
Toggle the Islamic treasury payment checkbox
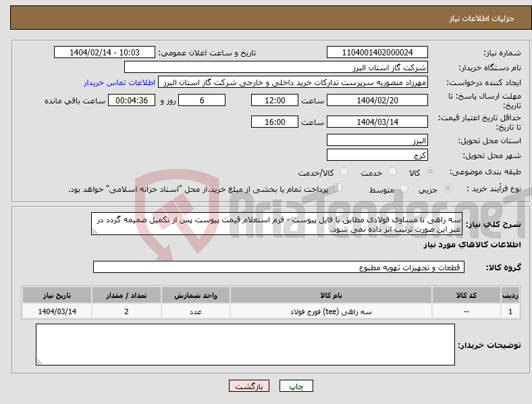click(x=338, y=188)
